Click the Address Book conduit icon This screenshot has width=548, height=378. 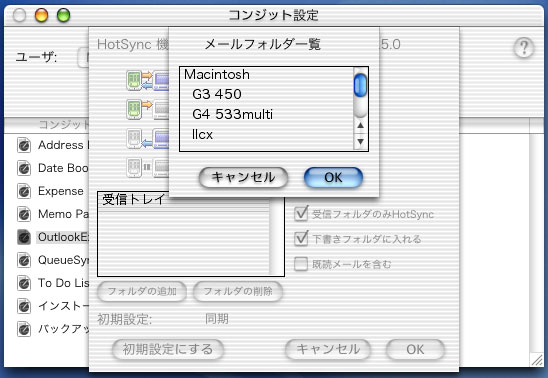[x=24, y=145]
